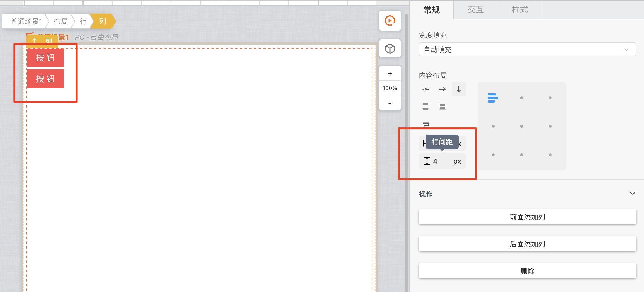The height and width of the screenshot is (292, 644).
Task: Click the 内容布局 section label
Action: pos(433,75)
